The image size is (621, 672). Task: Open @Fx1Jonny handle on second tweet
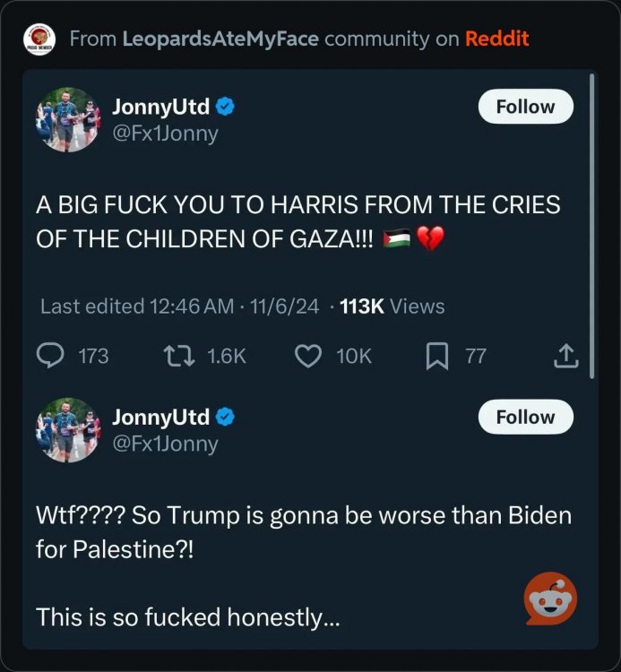click(165, 444)
